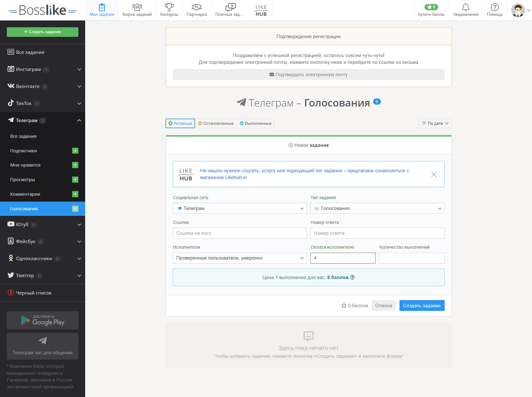Screen dimensions: 532x397
Task: Click the Одноклассники icon in the sidebar
Action: point(11,258)
